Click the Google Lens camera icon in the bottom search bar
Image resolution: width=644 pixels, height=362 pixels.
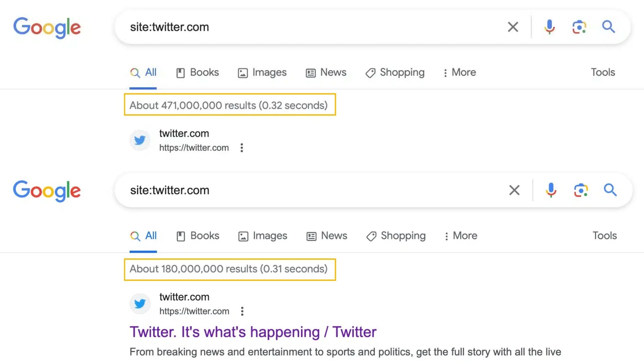(x=581, y=190)
